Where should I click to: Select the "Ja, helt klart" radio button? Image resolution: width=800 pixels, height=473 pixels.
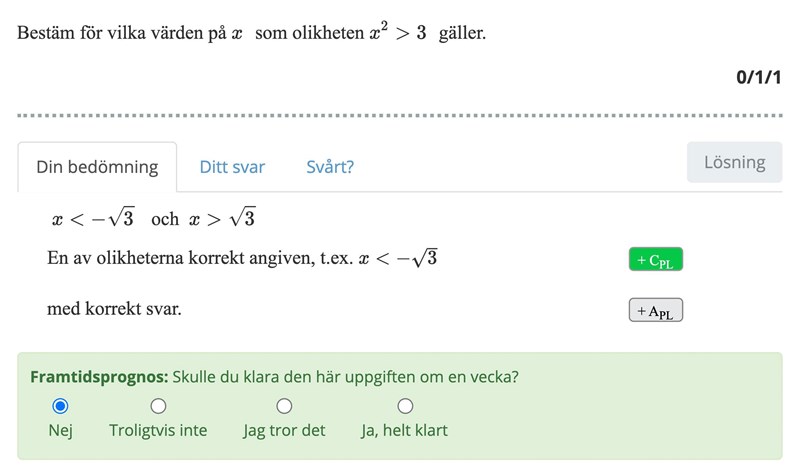coord(405,406)
